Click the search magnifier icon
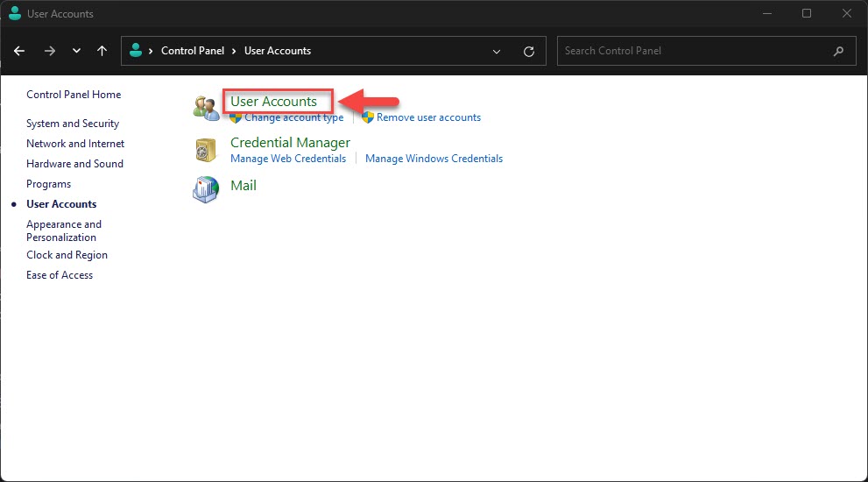The image size is (868, 482). [839, 51]
